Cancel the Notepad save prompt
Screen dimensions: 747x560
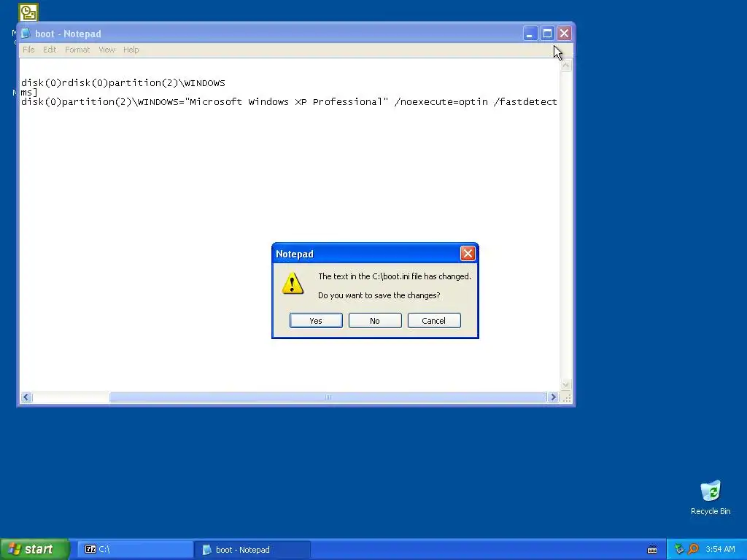coord(434,321)
